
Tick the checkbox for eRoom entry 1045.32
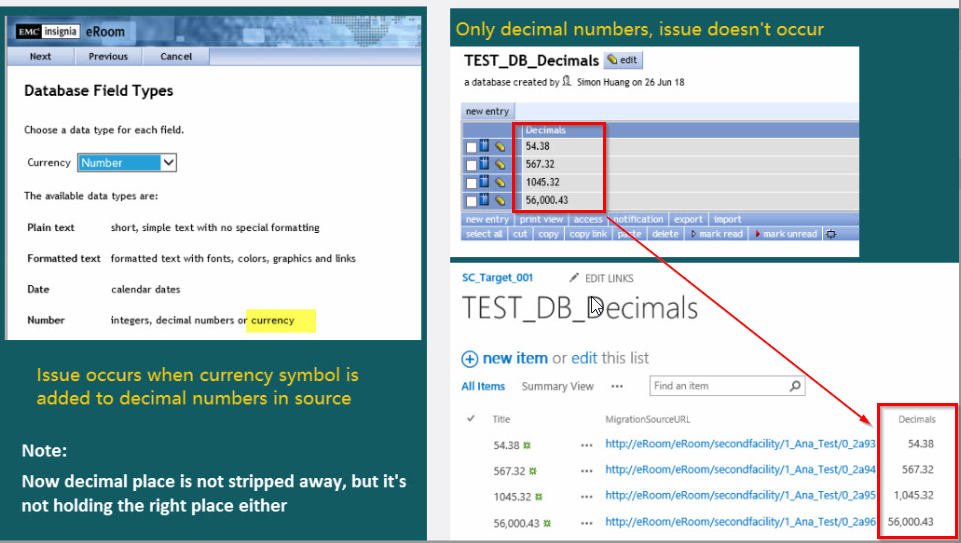pos(471,183)
